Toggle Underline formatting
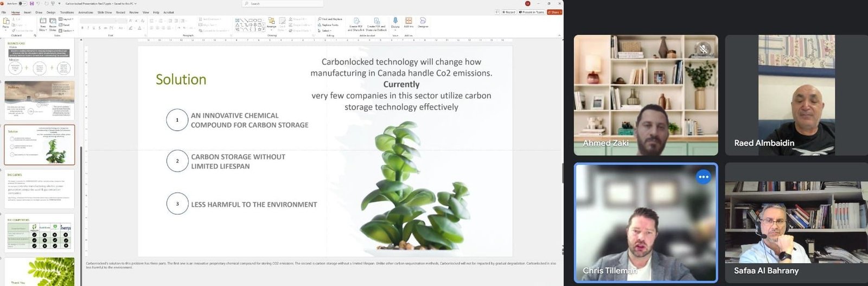868x286 pixels. point(94,28)
